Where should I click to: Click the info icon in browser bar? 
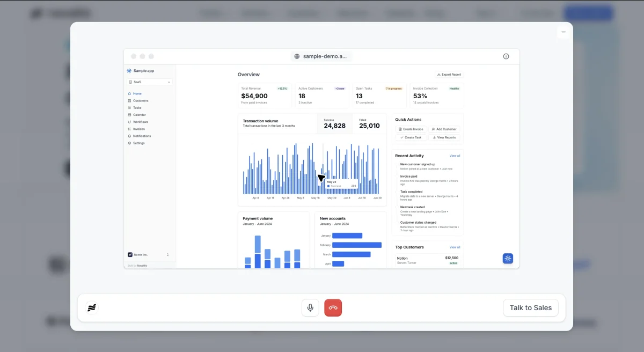coord(506,56)
